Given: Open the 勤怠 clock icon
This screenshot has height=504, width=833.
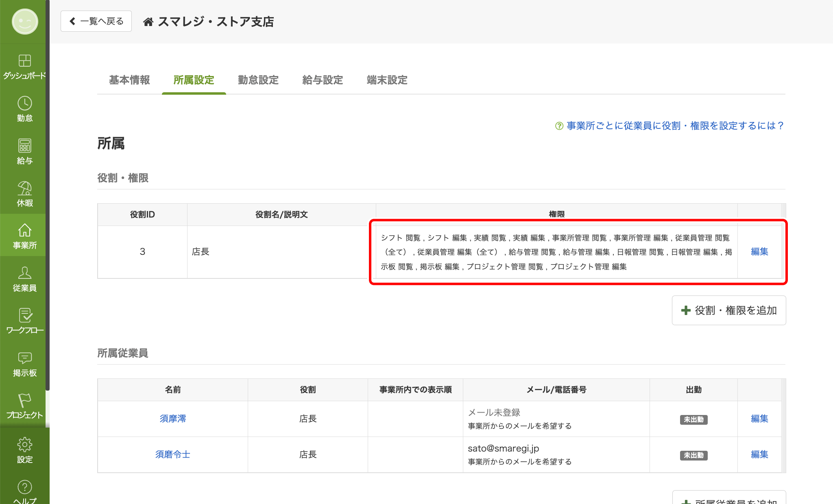Looking at the screenshot, I should 24,104.
